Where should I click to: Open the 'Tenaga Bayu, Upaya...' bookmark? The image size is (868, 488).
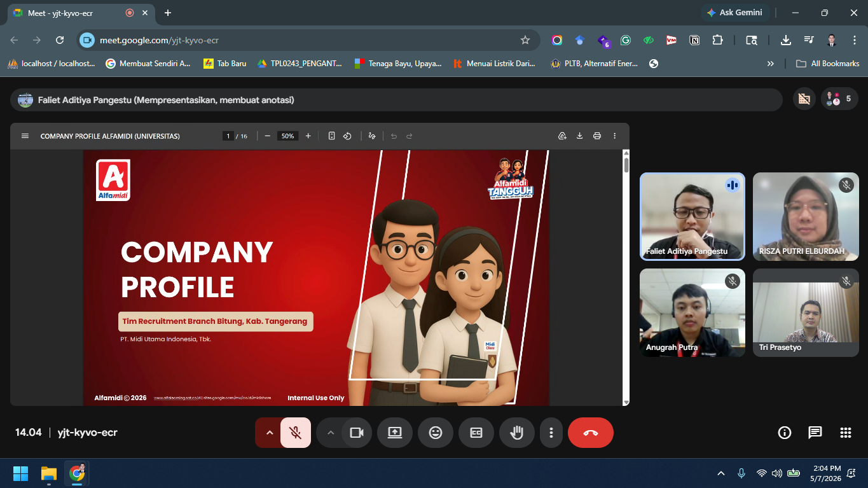click(x=398, y=64)
